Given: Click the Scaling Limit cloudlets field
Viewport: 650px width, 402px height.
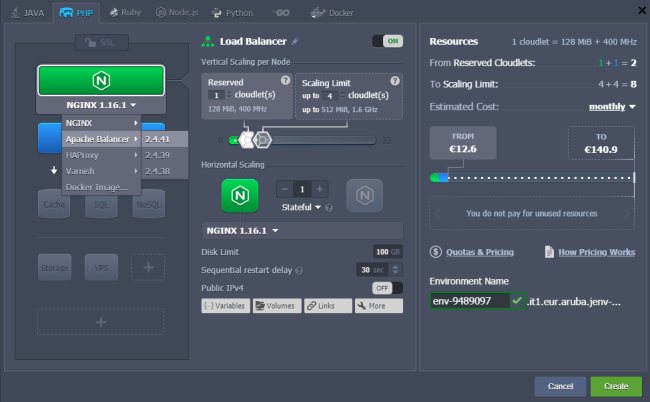Looking at the screenshot, I should (330, 96).
